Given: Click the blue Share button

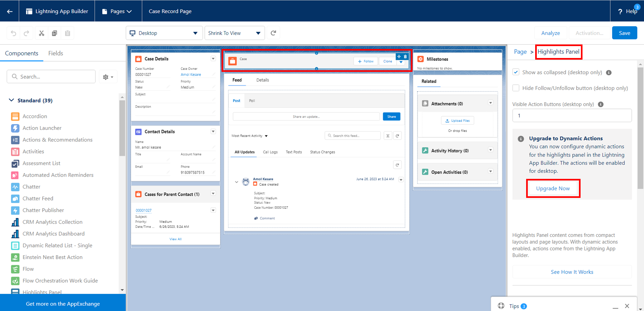Looking at the screenshot, I should (392, 117).
